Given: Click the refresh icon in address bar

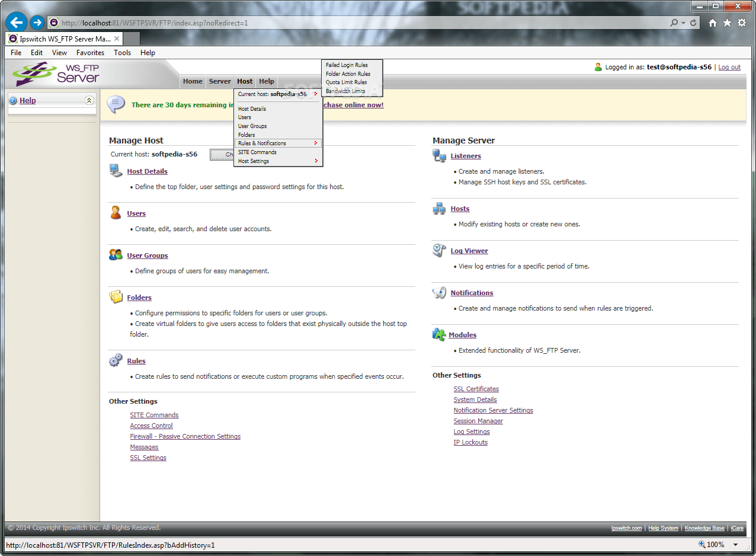Looking at the screenshot, I should coord(693,23).
